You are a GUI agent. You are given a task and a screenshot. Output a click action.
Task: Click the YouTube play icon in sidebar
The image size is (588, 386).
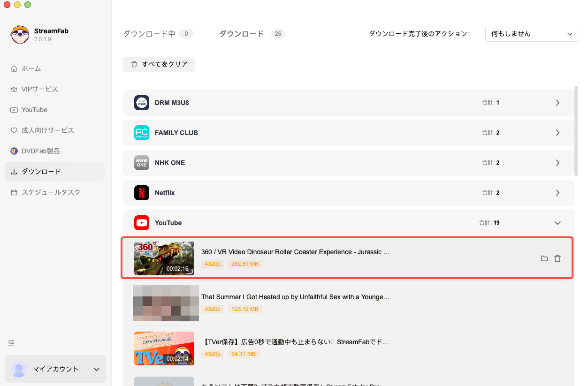pyautogui.click(x=14, y=110)
